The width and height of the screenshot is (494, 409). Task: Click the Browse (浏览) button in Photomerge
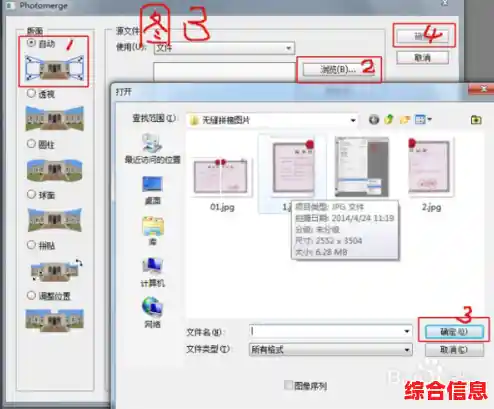pos(338,69)
